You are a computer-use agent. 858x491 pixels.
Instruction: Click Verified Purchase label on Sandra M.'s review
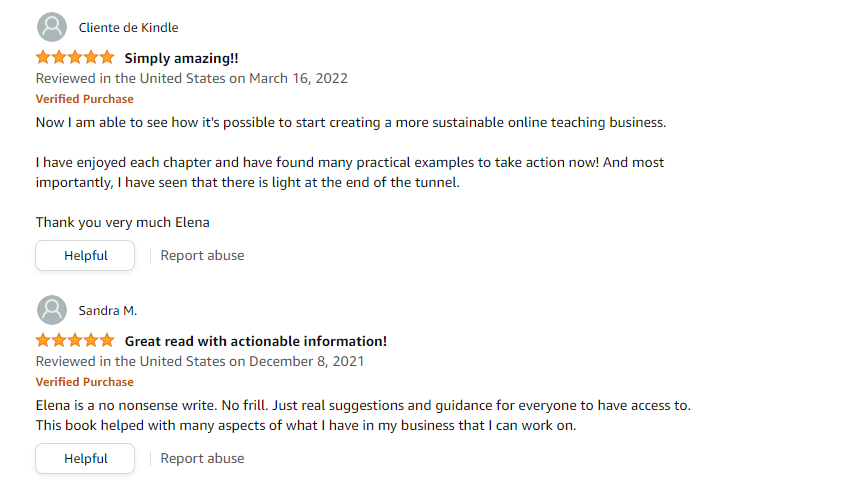(84, 382)
